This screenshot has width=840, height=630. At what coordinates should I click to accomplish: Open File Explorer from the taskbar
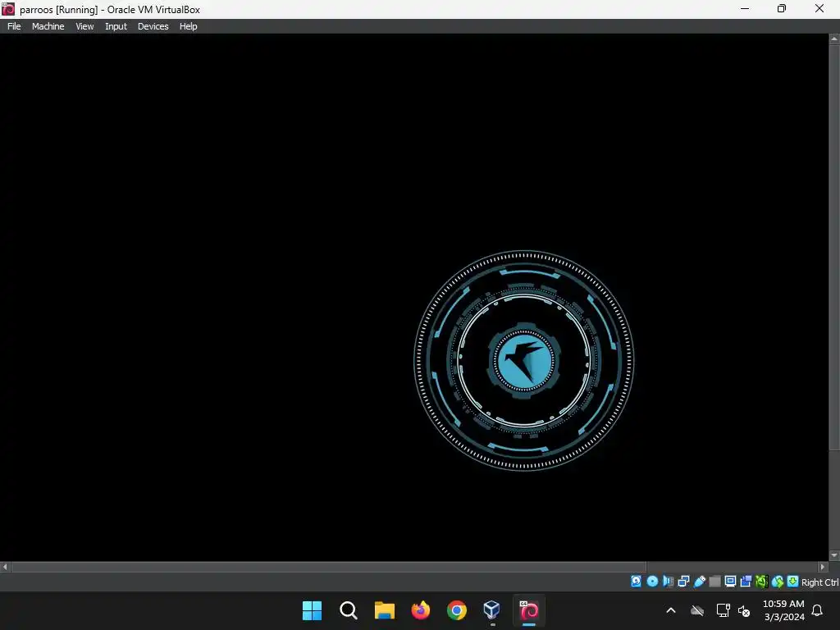[x=384, y=610]
